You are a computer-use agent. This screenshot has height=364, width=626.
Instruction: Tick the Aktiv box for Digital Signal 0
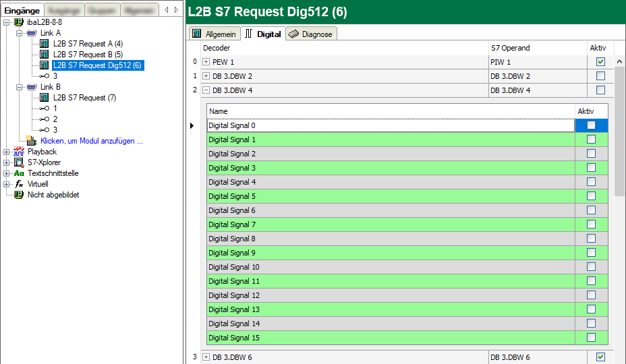tap(592, 125)
